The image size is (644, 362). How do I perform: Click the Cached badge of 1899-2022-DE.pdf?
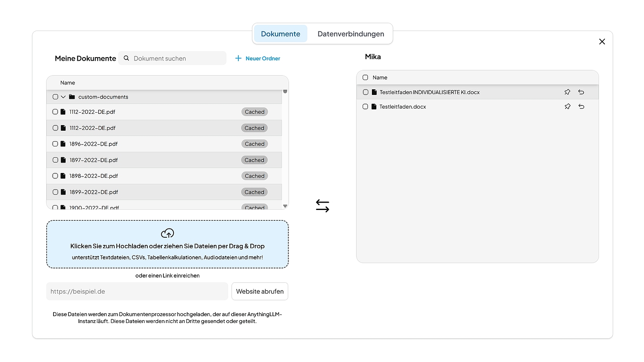click(x=255, y=192)
